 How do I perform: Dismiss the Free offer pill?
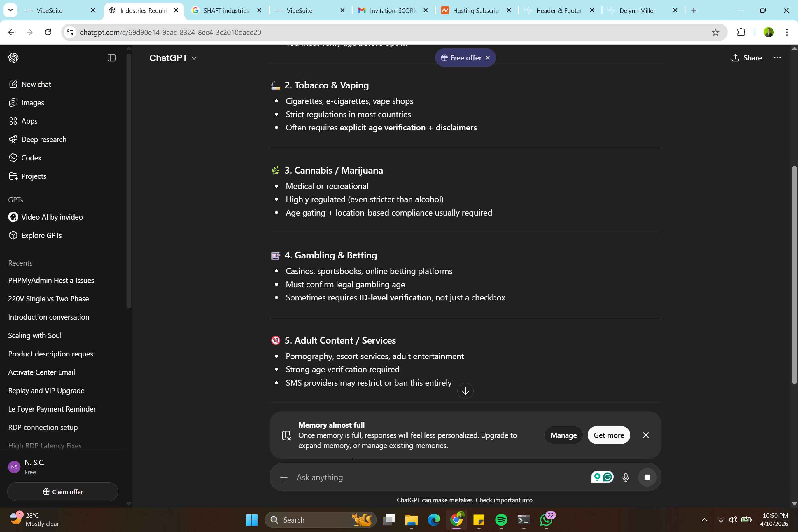coord(488,58)
